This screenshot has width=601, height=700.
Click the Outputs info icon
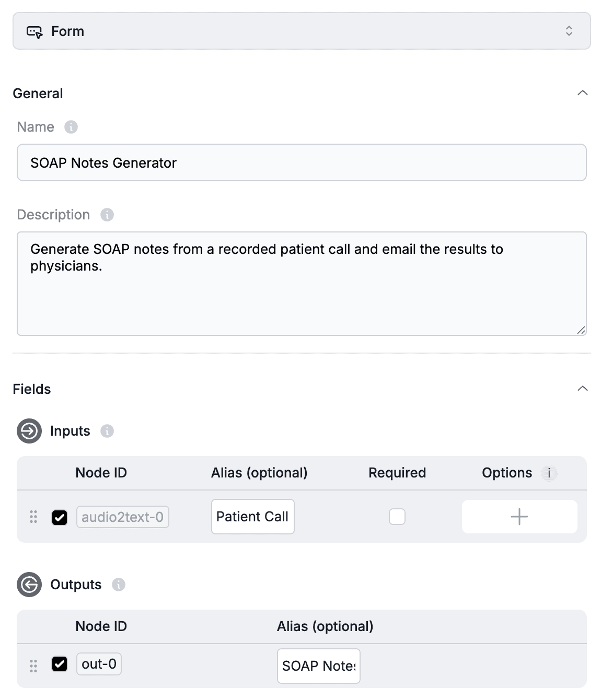pos(119,585)
